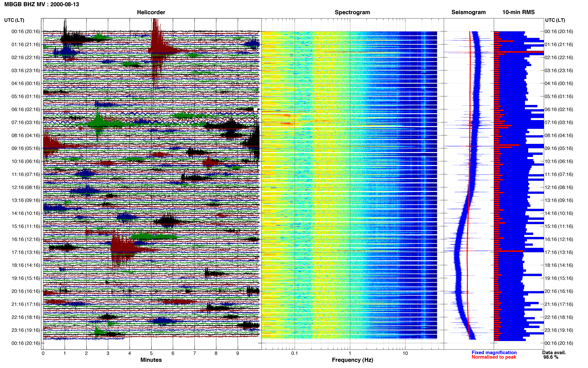
Task: Click the title 'MBGB BHZ MV : 2000-08-13'
Action: 42,4
